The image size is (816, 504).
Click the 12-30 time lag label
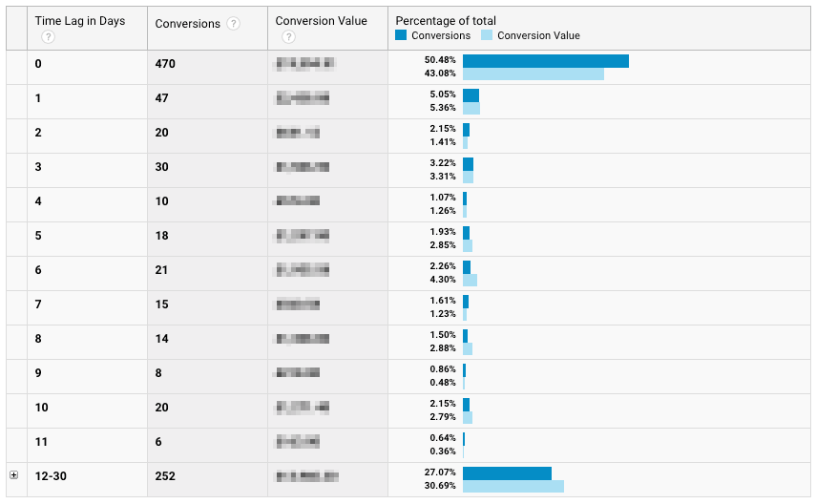point(52,476)
